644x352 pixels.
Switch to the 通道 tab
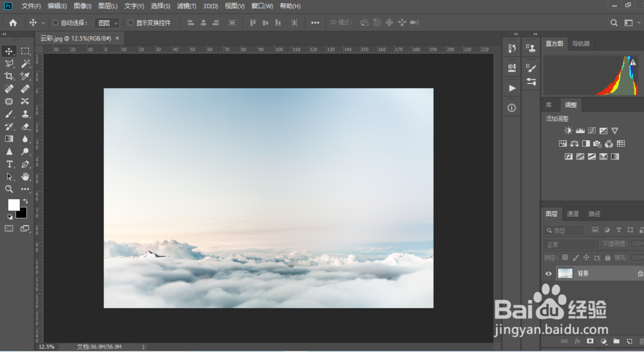point(573,214)
